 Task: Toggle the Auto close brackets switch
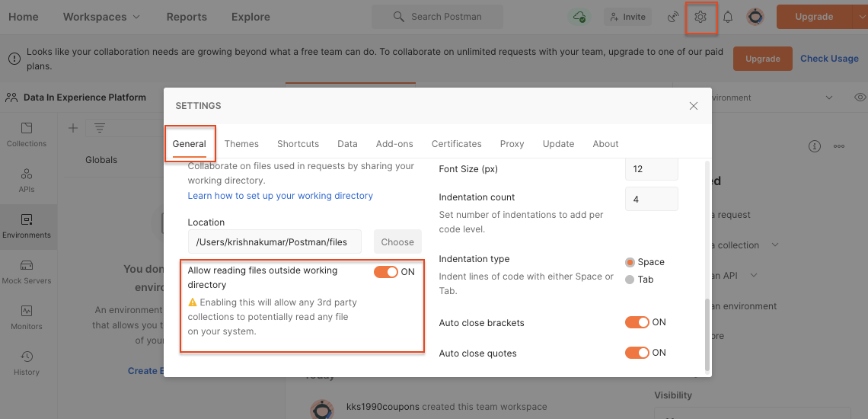coord(637,322)
